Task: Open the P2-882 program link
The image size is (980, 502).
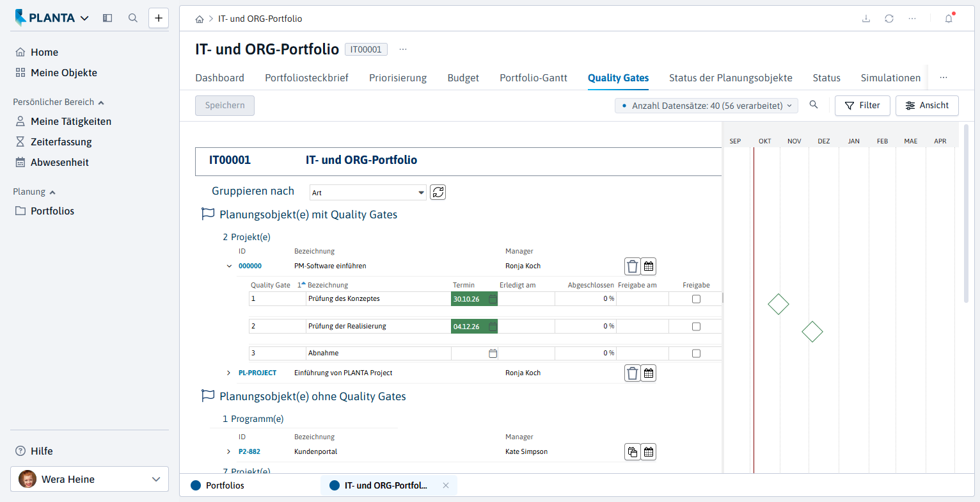Action: coord(249,451)
